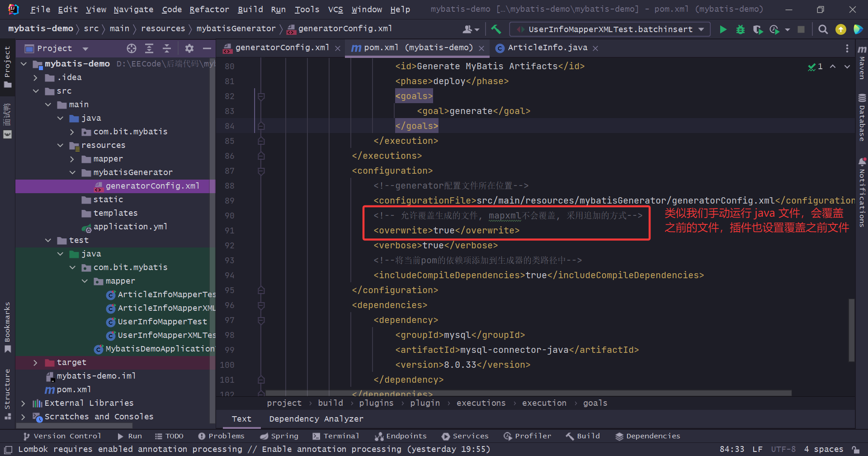This screenshot has width=868, height=456.
Task: Open Run configuration dropdown
Action: (x=610, y=29)
